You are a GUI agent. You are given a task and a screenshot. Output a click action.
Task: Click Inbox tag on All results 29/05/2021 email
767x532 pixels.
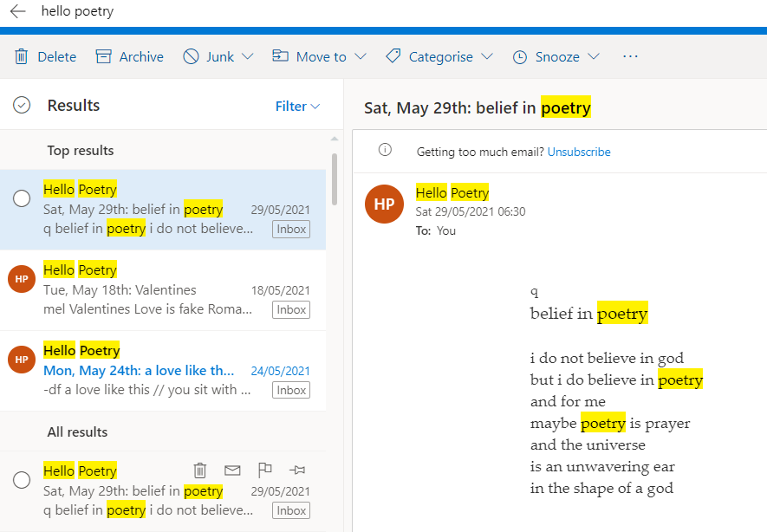291,510
